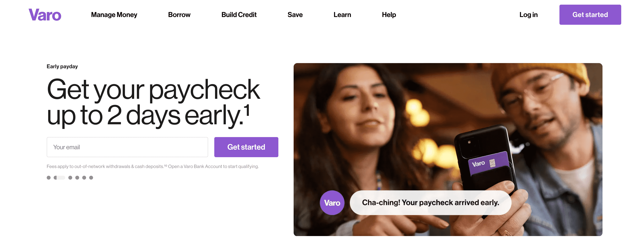Click the Cha-ching paycheck notification bubble
Image resolution: width=644 pixels, height=249 pixels.
(x=430, y=203)
